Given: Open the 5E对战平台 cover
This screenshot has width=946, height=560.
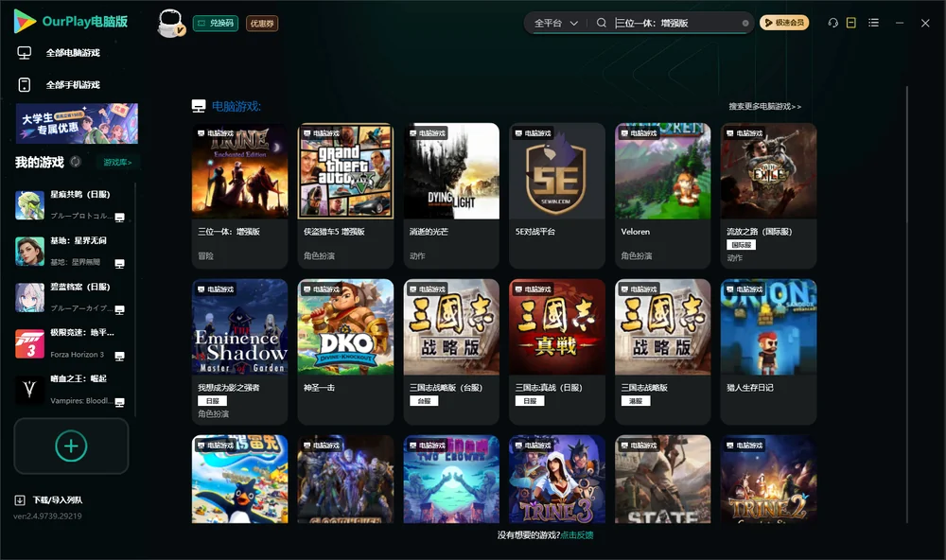Looking at the screenshot, I should 557,171.
